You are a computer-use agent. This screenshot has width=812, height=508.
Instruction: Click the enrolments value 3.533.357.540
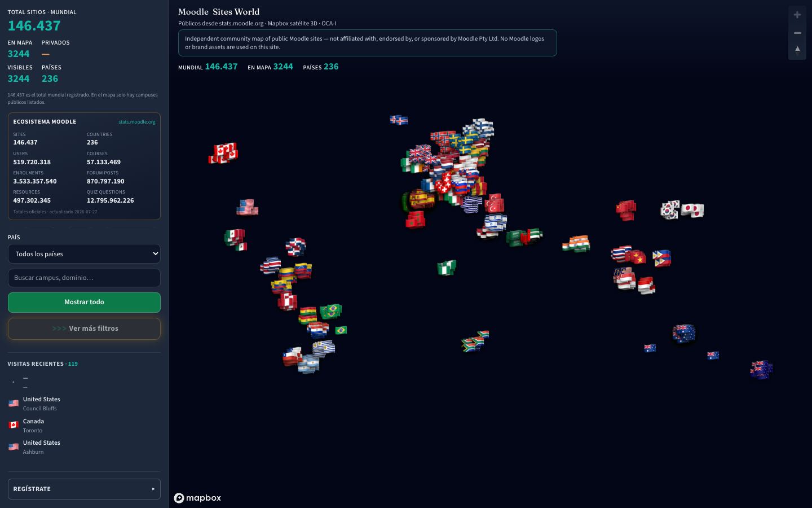pyautogui.click(x=35, y=181)
